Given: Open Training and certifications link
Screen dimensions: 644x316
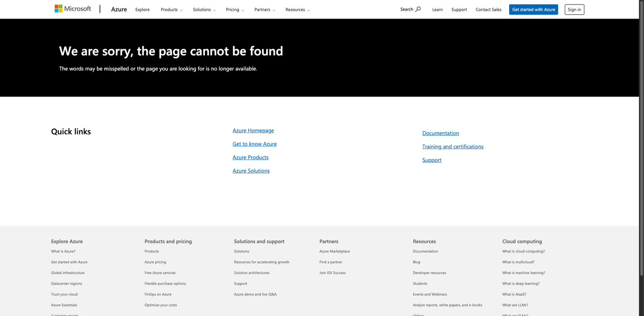Looking at the screenshot, I should 453,147.
